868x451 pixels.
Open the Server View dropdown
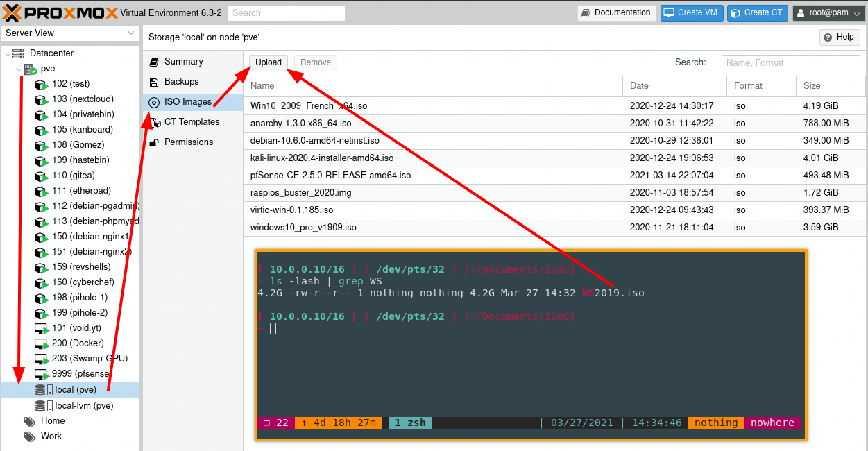[69, 33]
